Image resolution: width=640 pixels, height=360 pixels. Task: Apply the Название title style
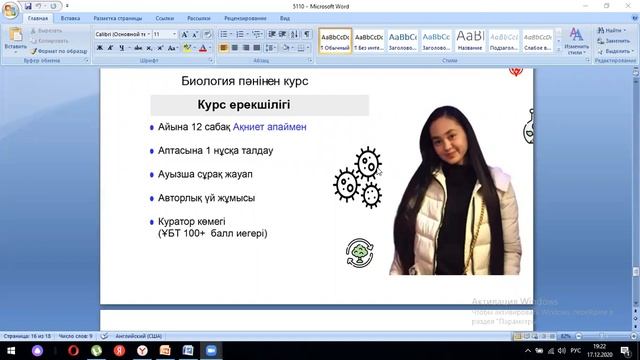470,41
